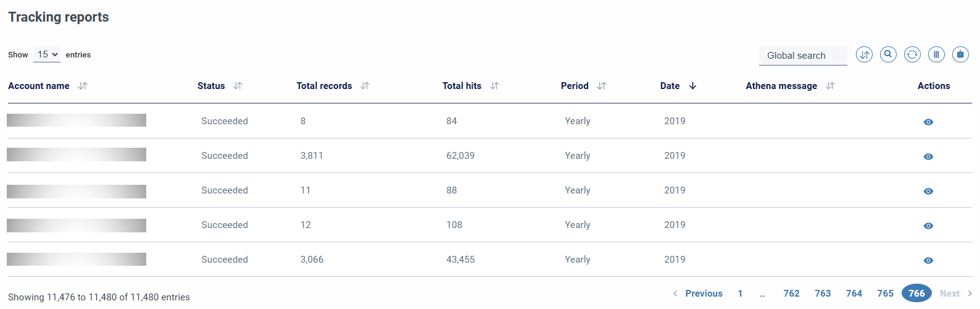980x309 pixels.
Task: Click the Date descending sort arrow
Action: [692, 86]
